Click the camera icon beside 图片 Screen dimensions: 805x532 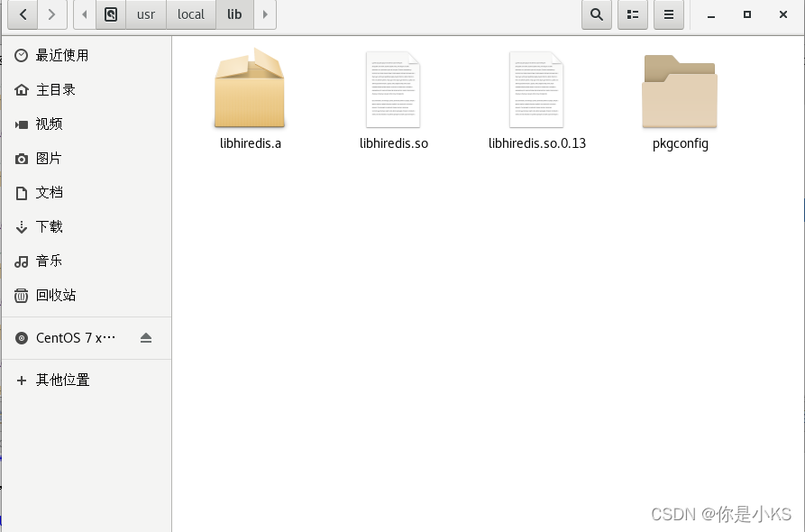click(22, 159)
